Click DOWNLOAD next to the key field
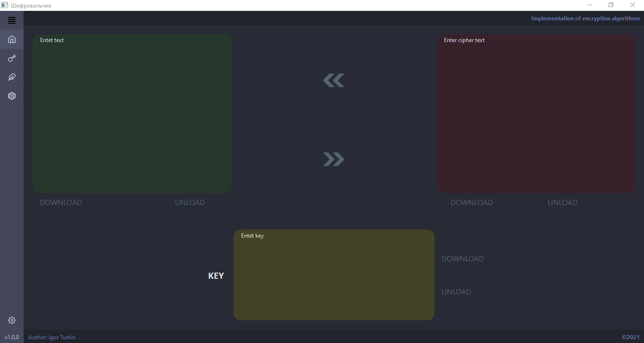Screen dimensions: 644x343 click(x=463, y=258)
